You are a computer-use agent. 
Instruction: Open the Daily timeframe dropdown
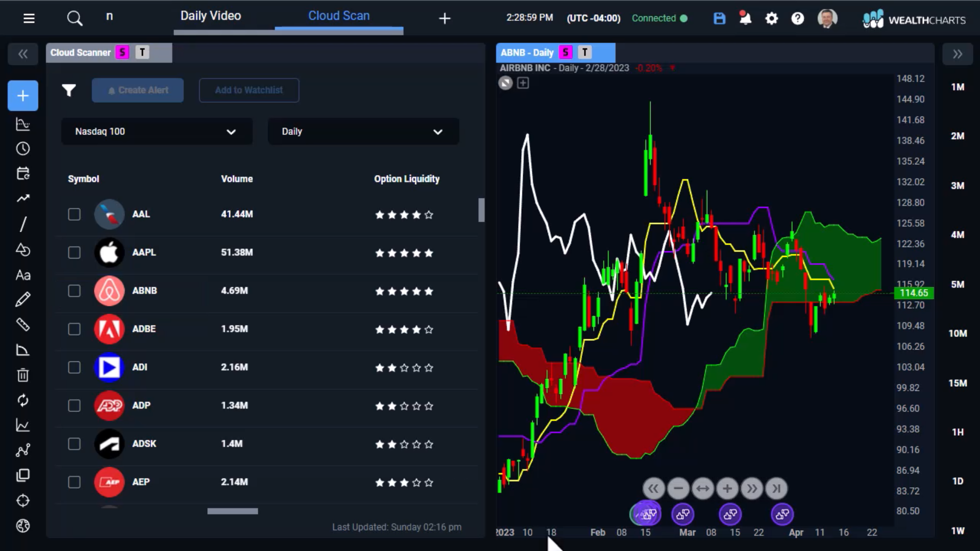pos(363,132)
